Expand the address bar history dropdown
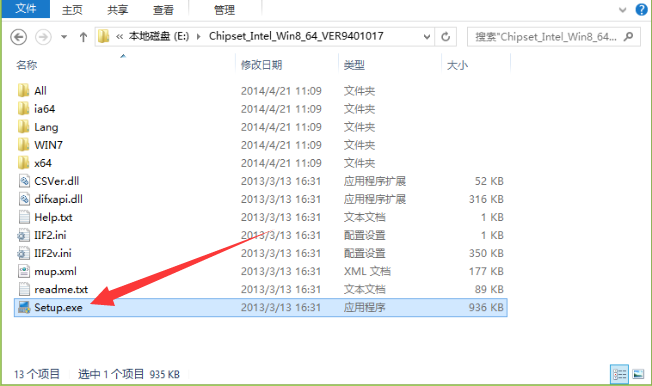 427,37
